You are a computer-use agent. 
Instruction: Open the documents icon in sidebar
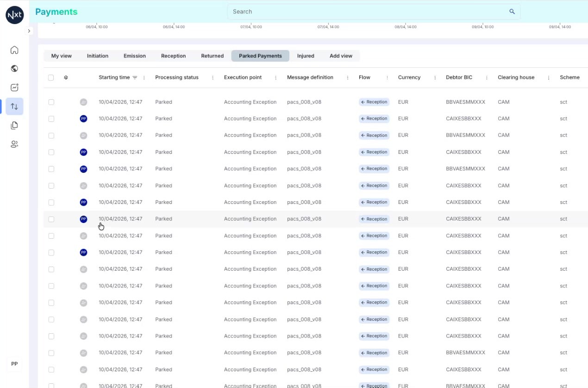click(x=14, y=125)
